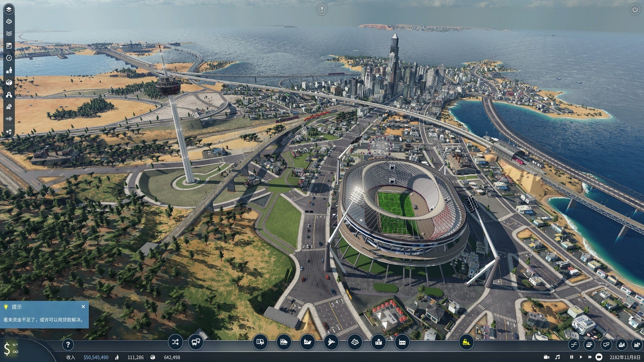Open the town buildings menu
This screenshot has height=362, width=644.
(379, 342)
